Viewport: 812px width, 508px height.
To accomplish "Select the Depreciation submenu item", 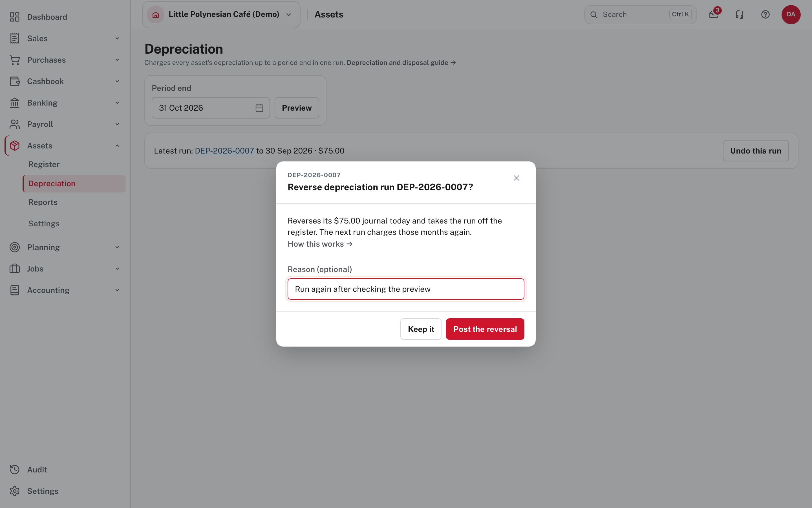I will (74, 183).
